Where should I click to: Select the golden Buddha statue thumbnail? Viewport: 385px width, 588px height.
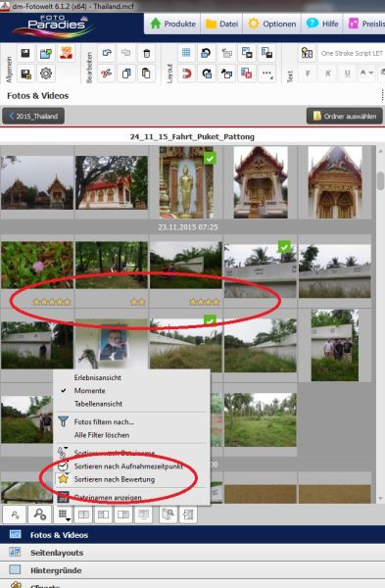point(186,182)
